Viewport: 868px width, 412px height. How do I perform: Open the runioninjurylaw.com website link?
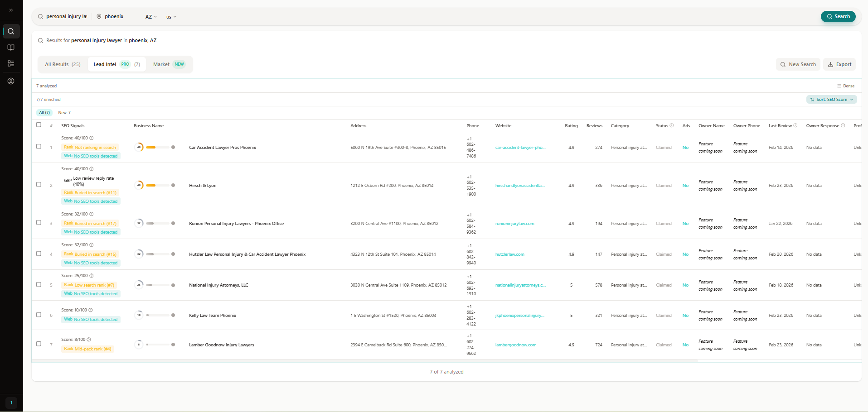pyautogui.click(x=514, y=224)
